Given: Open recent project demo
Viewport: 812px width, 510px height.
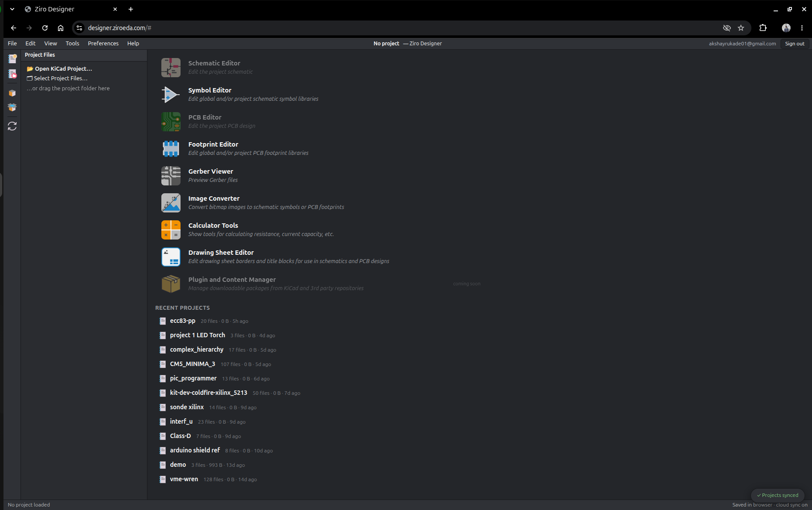Looking at the screenshot, I should pyautogui.click(x=178, y=465).
